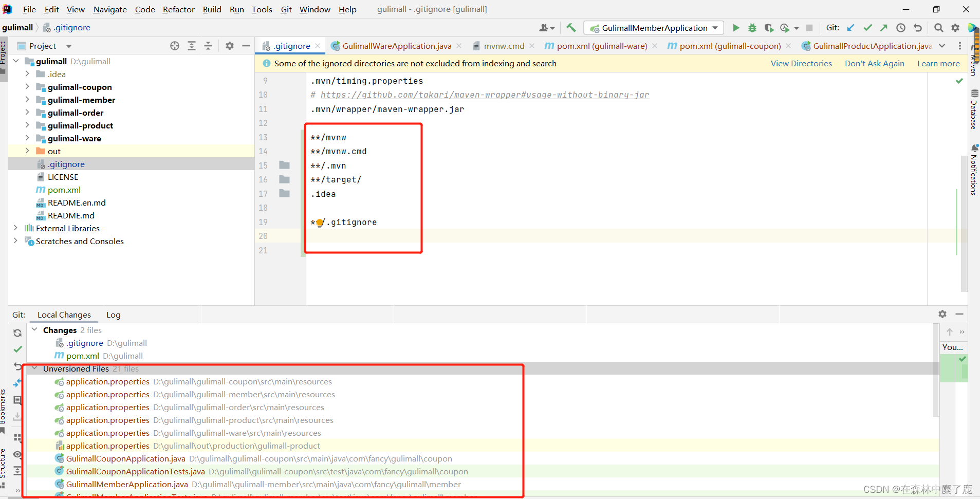Hide the Project panel with minus icon
This screenshot has width=980, height=499.
tap(246, 46)
